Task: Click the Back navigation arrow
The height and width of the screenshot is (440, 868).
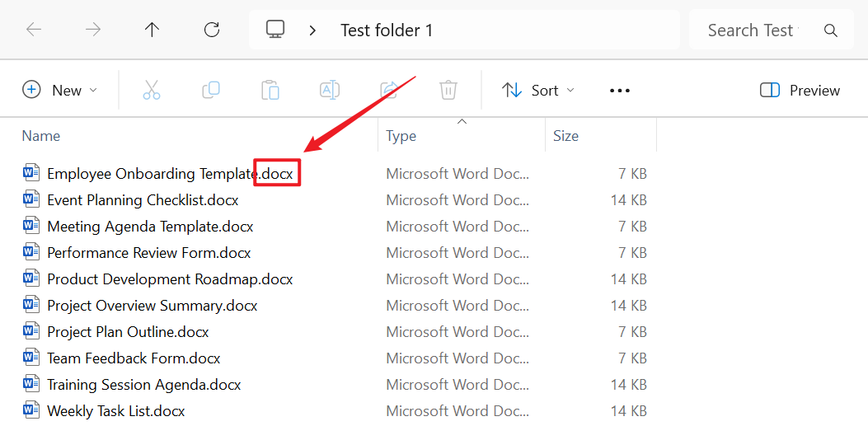Action: click(x=34, y=30)
